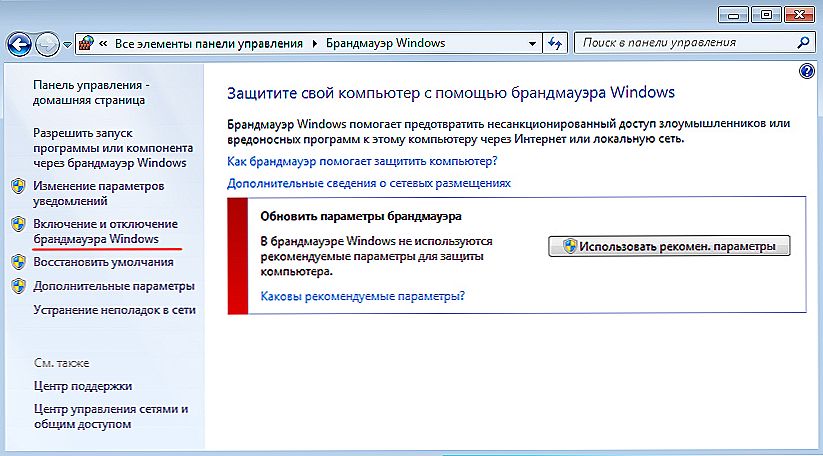This screenshot has width=823, height=456.
Task: Maximize the Windows Firewall window
Action: [766, 15]
